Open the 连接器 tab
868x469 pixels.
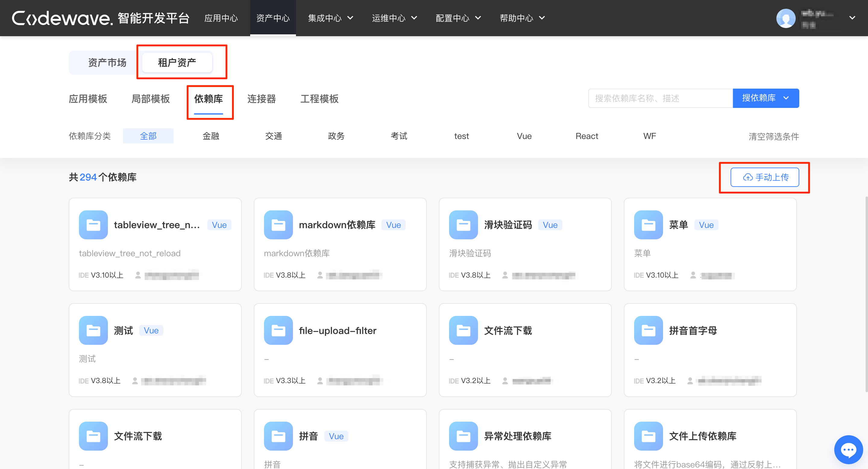[262, 99]
